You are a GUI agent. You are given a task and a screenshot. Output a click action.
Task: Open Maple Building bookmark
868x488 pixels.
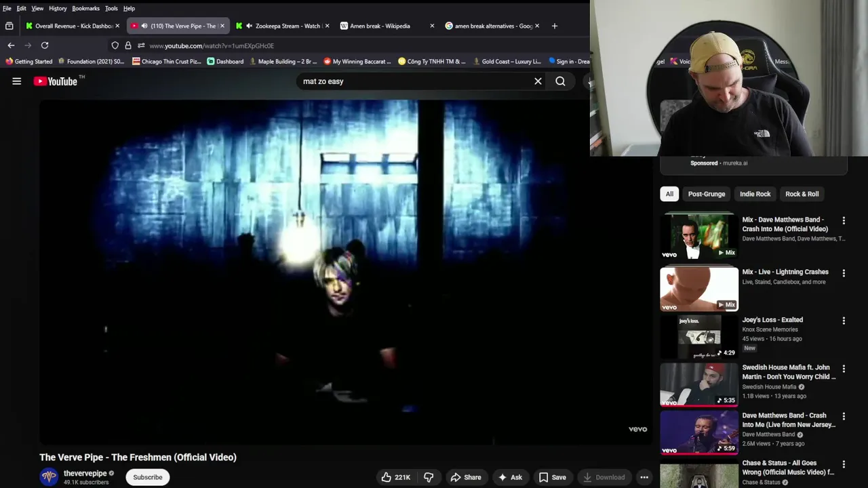point(283,62)
